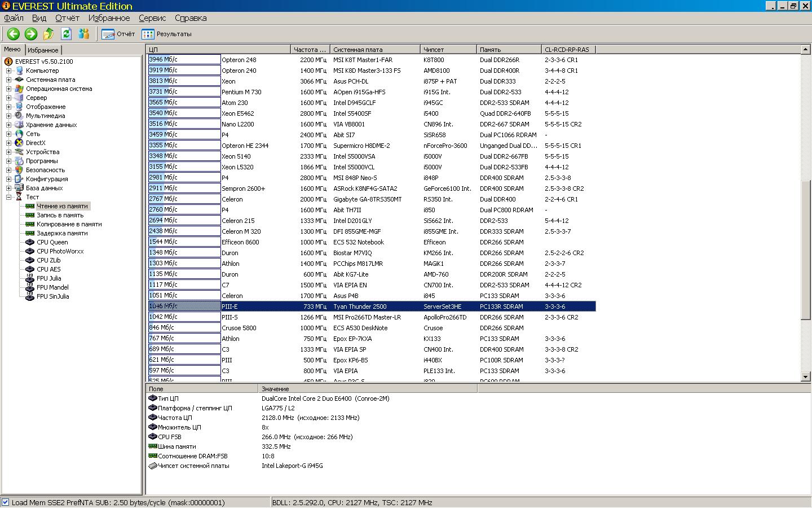The width and height of the screenshot is (812, 508).
Task: Select the CPU Queen benchmark icon
Action: coord(30,242)
